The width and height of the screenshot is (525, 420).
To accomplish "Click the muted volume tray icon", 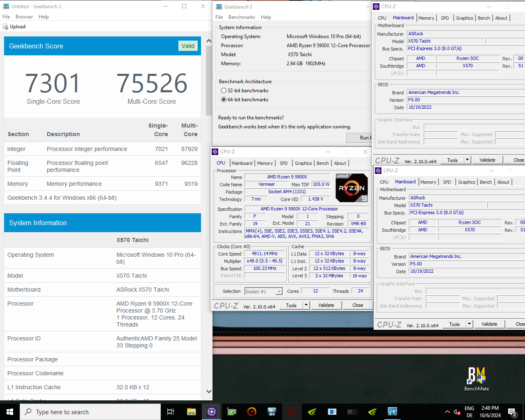I will 457,412.
